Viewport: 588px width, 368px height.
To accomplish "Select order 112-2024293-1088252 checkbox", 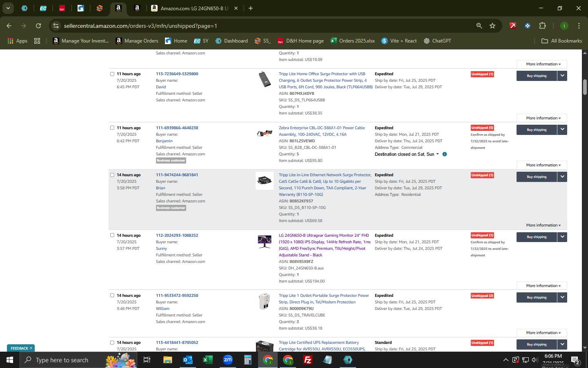I will [112, 235].
